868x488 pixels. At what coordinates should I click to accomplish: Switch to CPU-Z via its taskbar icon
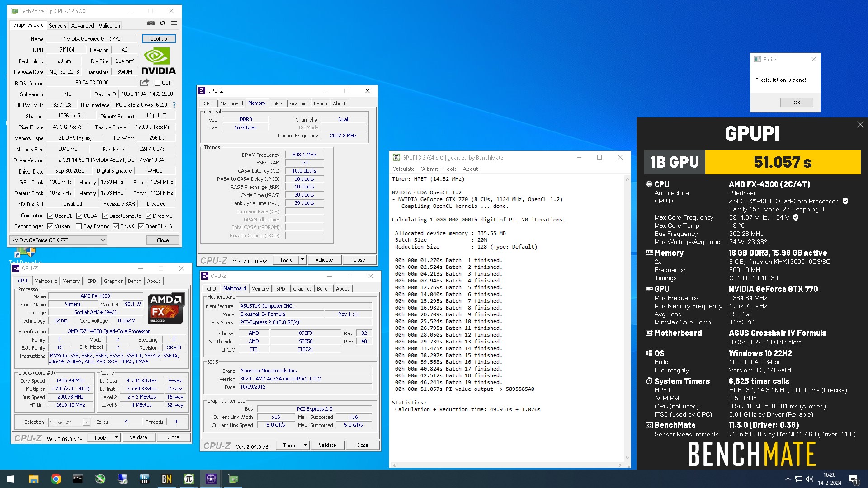(211, 479)
